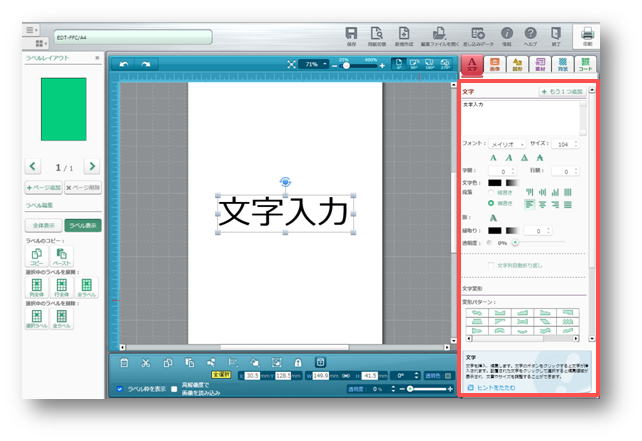
Task: Delete selected label (選択ラベル) icon
Action: tap(36, 319)
